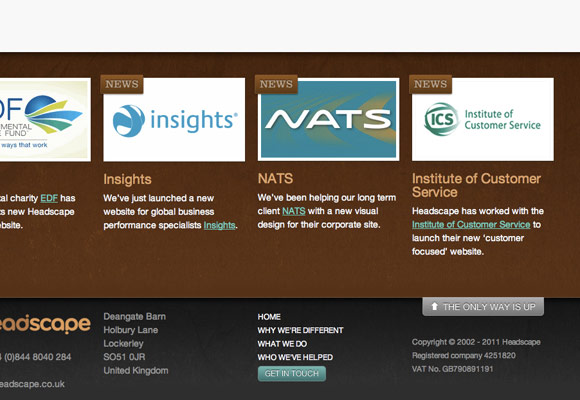
Task: Click the United Kingdom address line
Action: point(136,370)
